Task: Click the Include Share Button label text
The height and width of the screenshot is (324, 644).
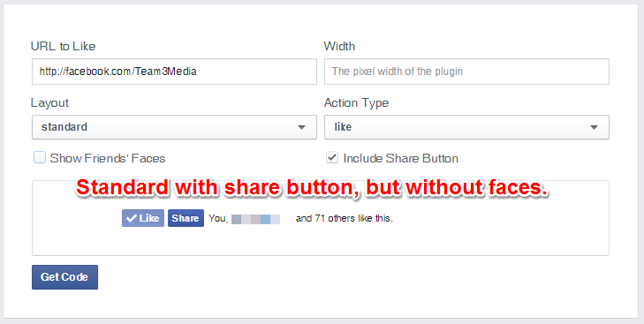Action: (x=401, y=159)
